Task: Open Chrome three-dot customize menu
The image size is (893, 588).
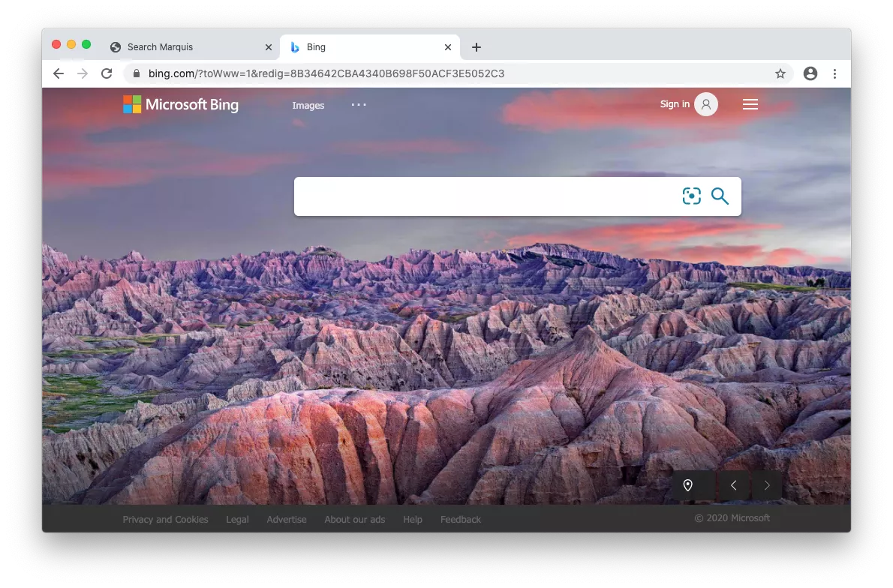Action: click(834, 73)
